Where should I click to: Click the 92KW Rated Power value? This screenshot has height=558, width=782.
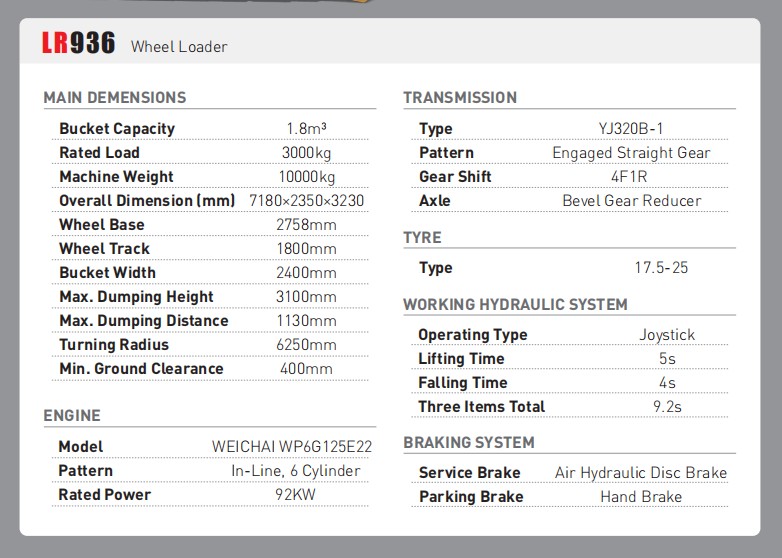click(x=296, y=495)
